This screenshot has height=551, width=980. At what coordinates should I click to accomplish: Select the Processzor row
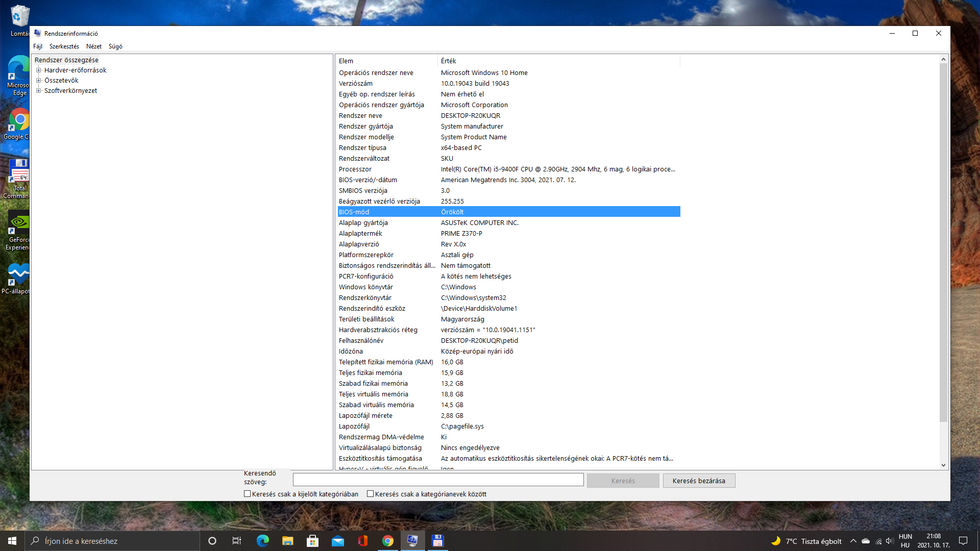pos(508,169)
